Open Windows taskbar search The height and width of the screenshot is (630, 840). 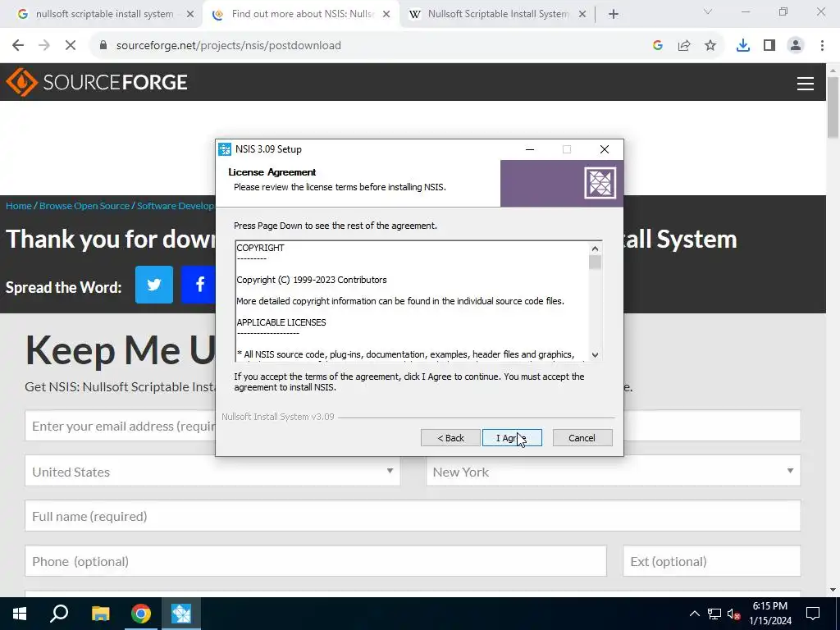[59, 614]
